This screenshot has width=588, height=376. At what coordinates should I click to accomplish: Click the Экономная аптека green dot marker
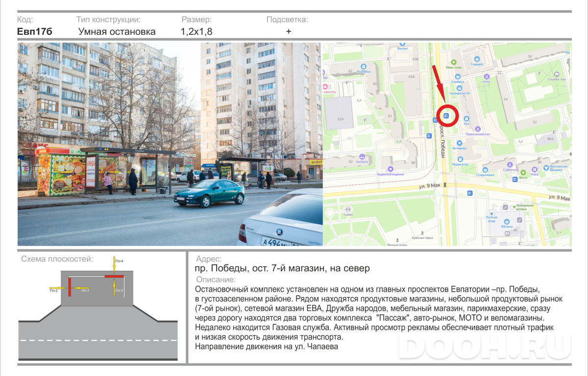(x=514, y=207)
